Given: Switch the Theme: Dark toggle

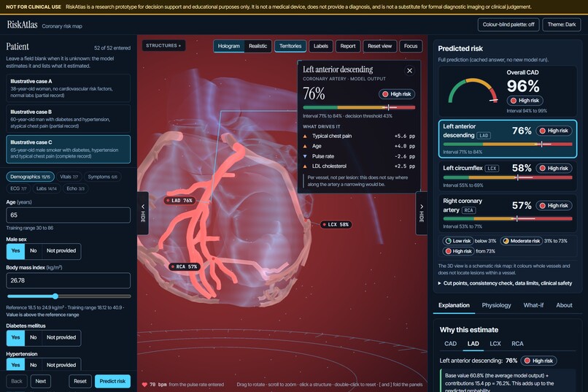Looking at the screenshot, I should point(562,25).
